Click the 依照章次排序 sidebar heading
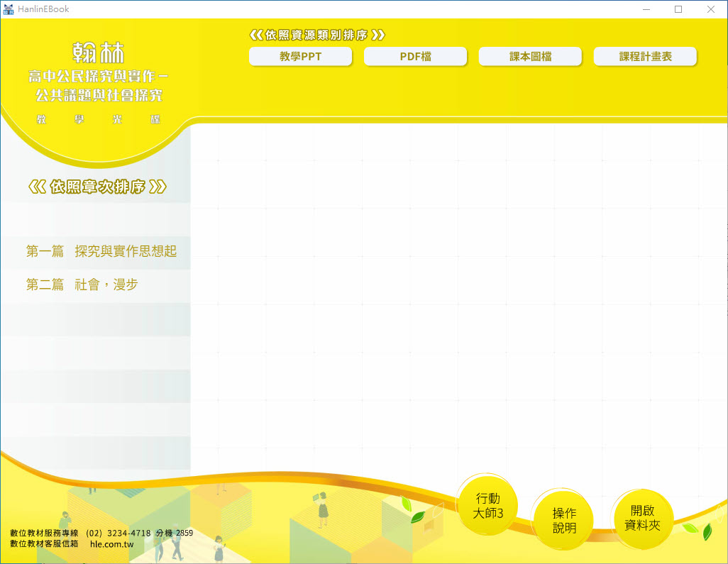This screenshot has width=728, height=564. 98,187
